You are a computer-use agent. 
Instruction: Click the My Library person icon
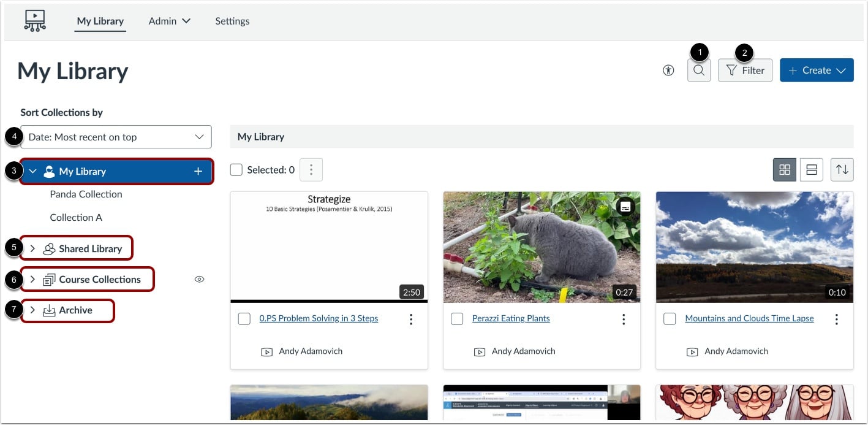(49, 172)
